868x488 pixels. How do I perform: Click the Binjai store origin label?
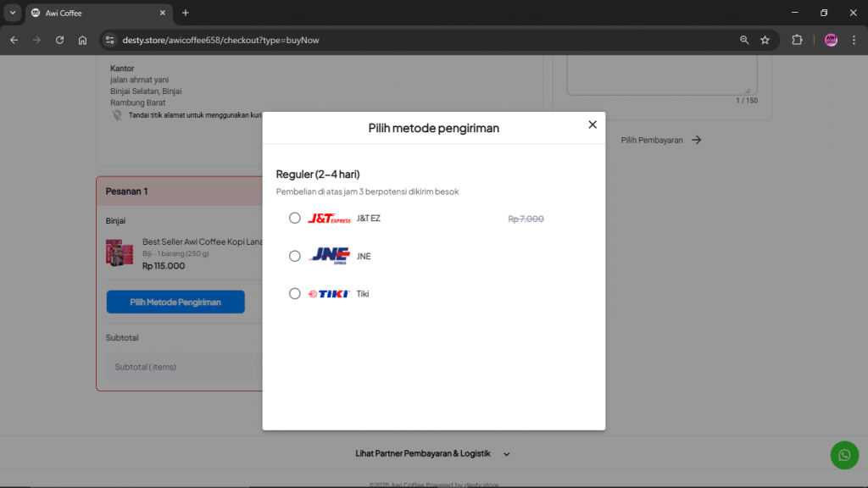click(115, 221)
